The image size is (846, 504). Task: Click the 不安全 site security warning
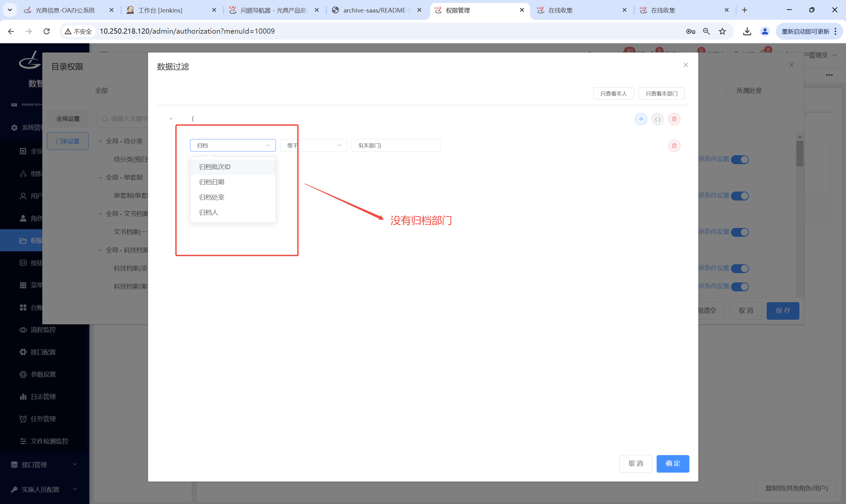(x=78, y=32)
